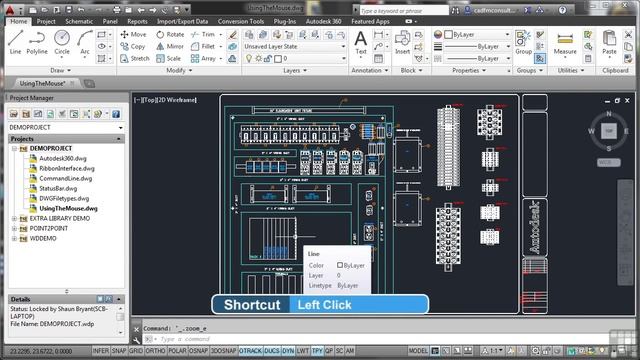Click the WCS button under ViewCube

pyautogui.click(x=608, y=162)
